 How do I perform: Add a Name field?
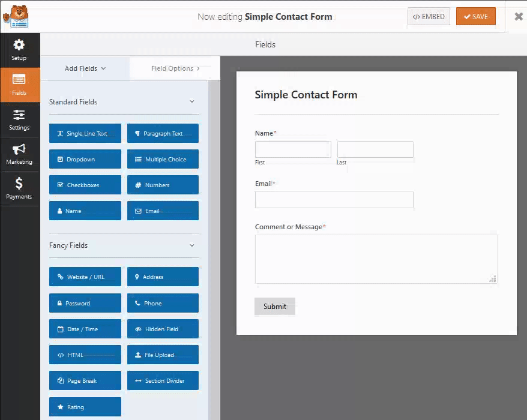(x=85, y=211)
